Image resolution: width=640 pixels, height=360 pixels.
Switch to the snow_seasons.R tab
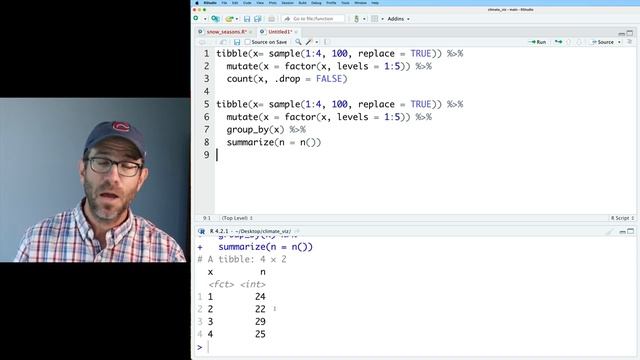point(227,32)
